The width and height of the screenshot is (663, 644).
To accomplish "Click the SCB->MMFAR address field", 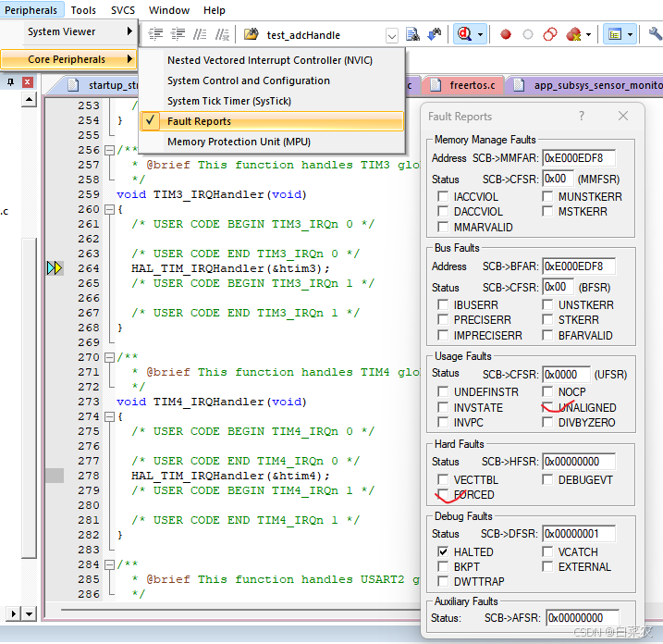I will (x=579, y=158).
